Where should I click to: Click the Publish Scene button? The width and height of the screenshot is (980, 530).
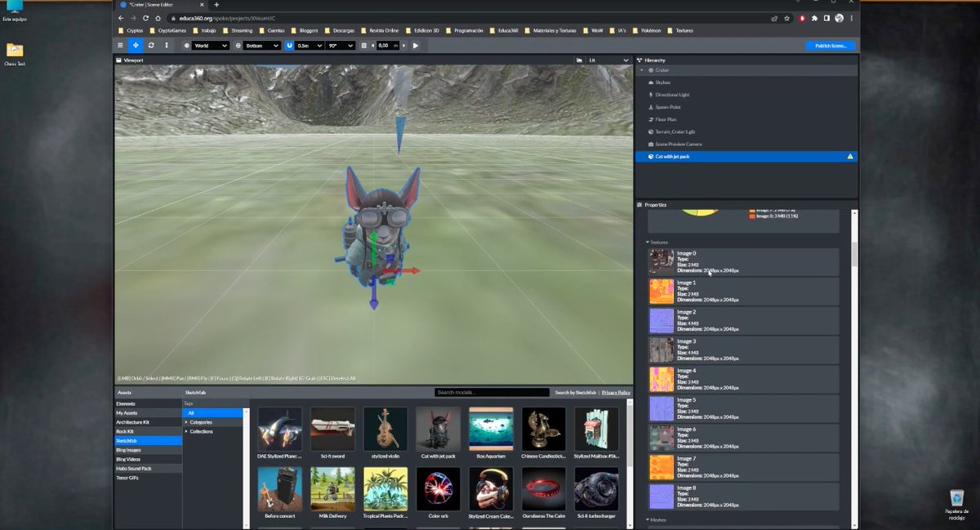(831, 46)
